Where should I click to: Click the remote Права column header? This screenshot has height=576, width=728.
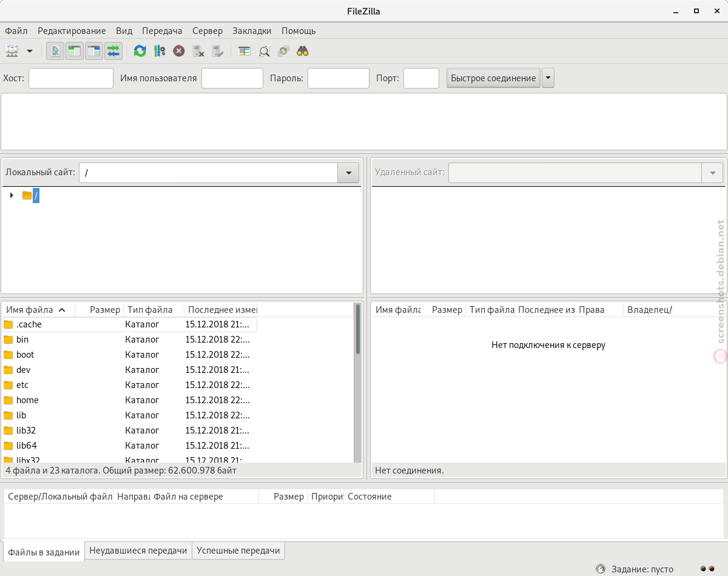[599, 310]
